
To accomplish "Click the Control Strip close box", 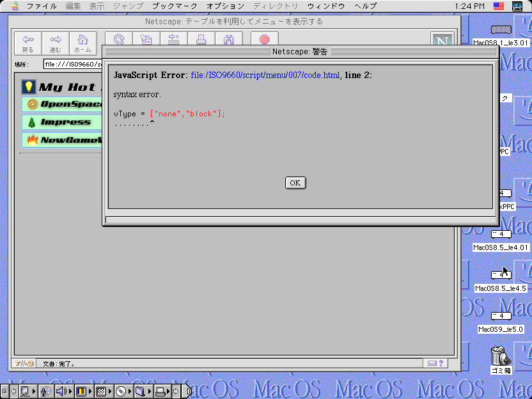I will [4, 391].
